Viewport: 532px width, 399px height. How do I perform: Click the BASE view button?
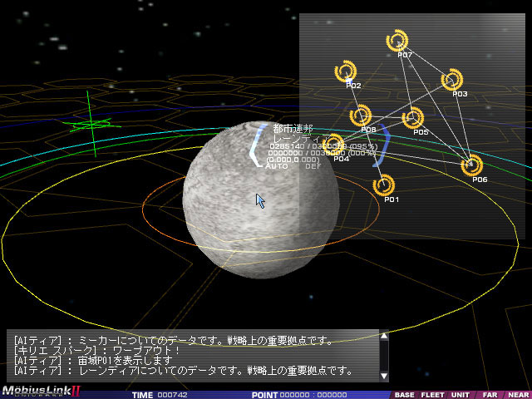404,395
